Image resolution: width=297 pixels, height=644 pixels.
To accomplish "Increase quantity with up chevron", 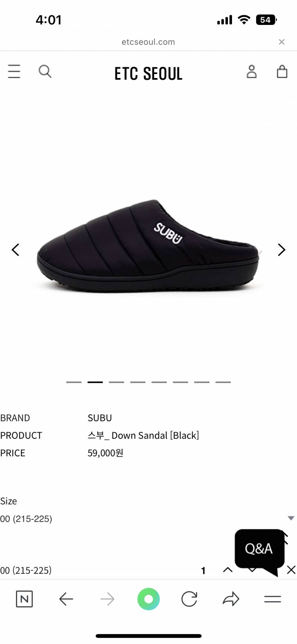I will click(x=228, y=570).
